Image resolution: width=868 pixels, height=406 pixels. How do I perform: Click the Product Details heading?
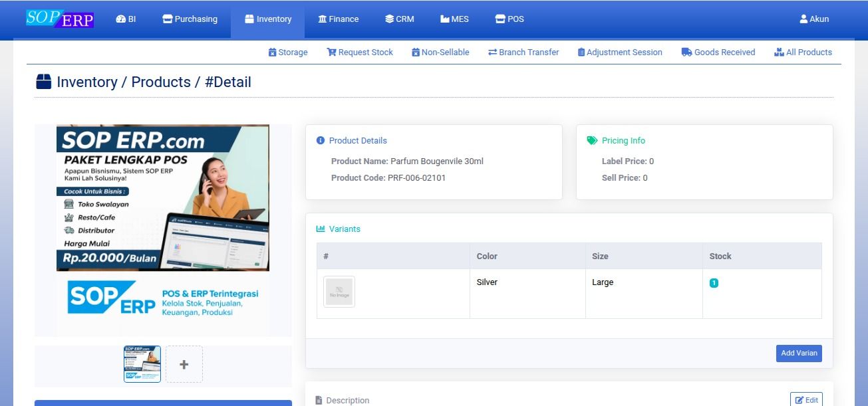click(x=358, y=141)
